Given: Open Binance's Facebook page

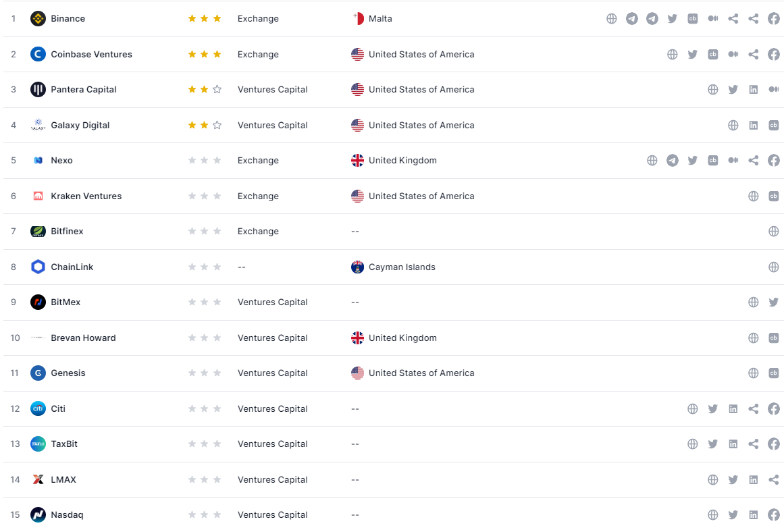Looking at the screenshot, I should click(774, 18).
